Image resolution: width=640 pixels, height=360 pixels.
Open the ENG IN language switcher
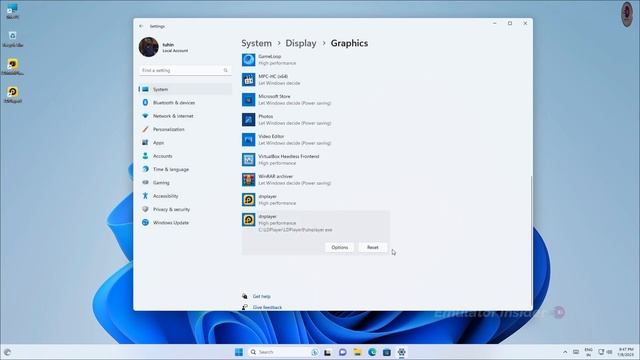click(588, 352)
